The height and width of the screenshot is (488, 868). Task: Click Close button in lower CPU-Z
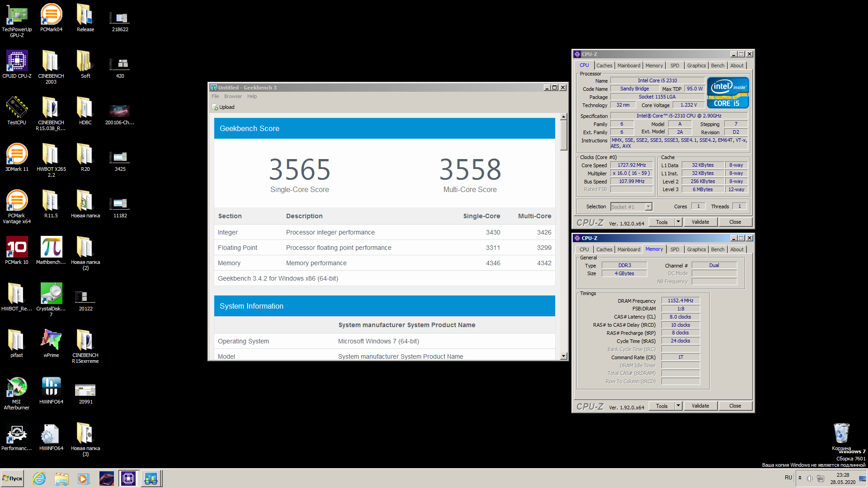pos(735,406)
